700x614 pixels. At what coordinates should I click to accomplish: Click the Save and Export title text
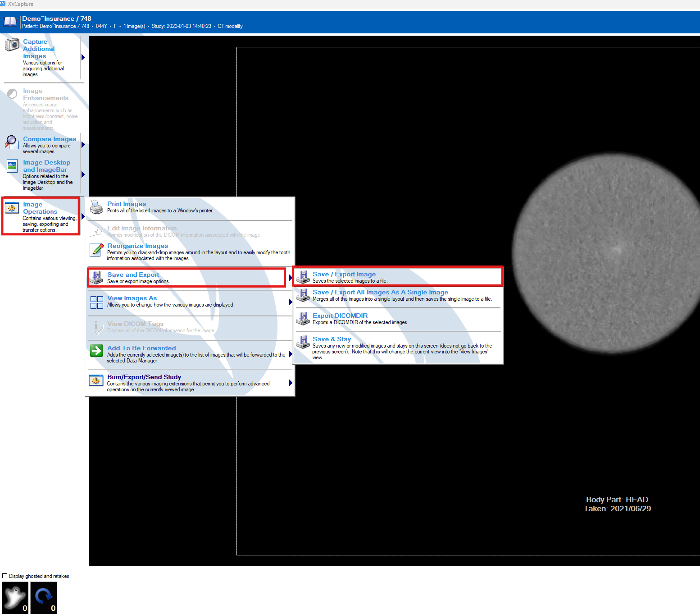click(x=133, y=275)
